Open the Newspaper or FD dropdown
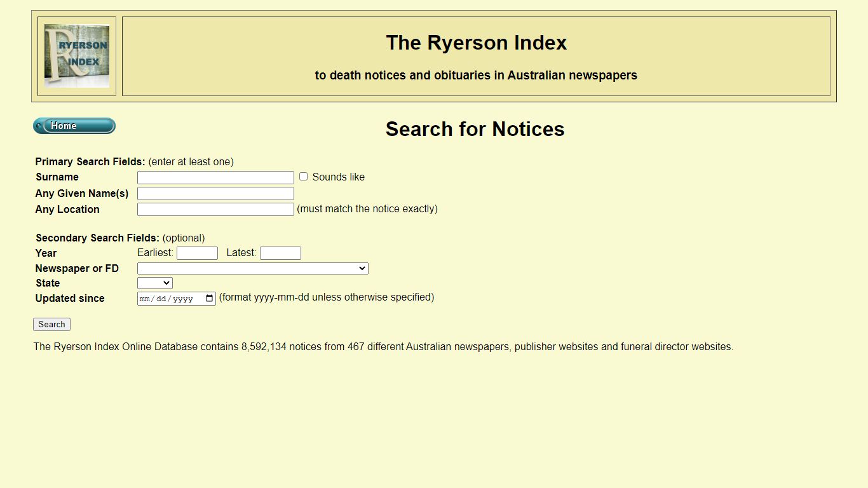The height and width of the screenshot is (488, 868). pyautogui.click(x=253, y=268)
